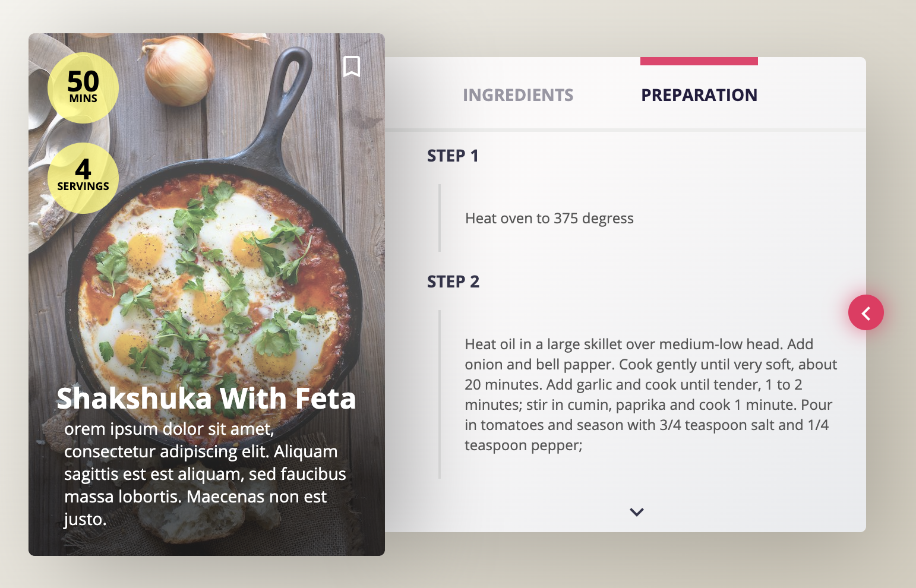Click the 50 mins badge
The width and height of the screenshot is (916, 588).
83,88
